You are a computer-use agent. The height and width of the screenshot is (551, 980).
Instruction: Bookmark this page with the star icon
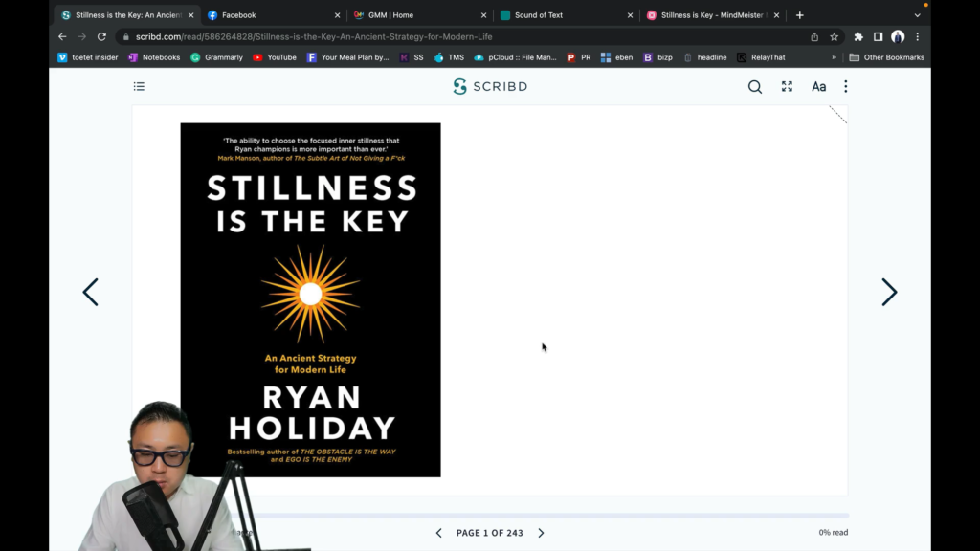pos(834,37)
